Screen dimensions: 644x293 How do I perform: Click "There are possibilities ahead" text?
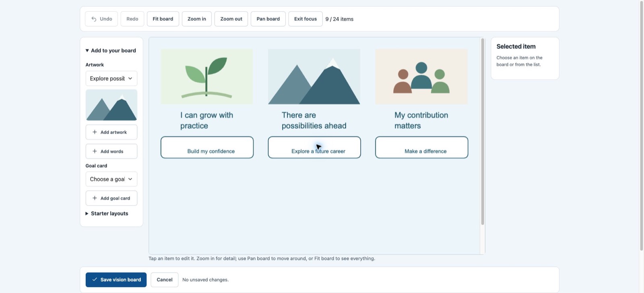(x=314, y=120)
